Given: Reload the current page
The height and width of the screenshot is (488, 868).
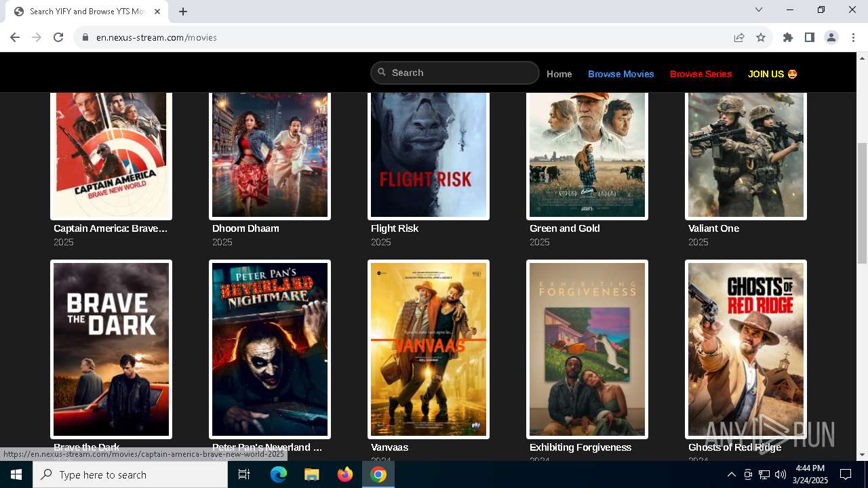Looking at the screenshot, I should pos(58,37).
